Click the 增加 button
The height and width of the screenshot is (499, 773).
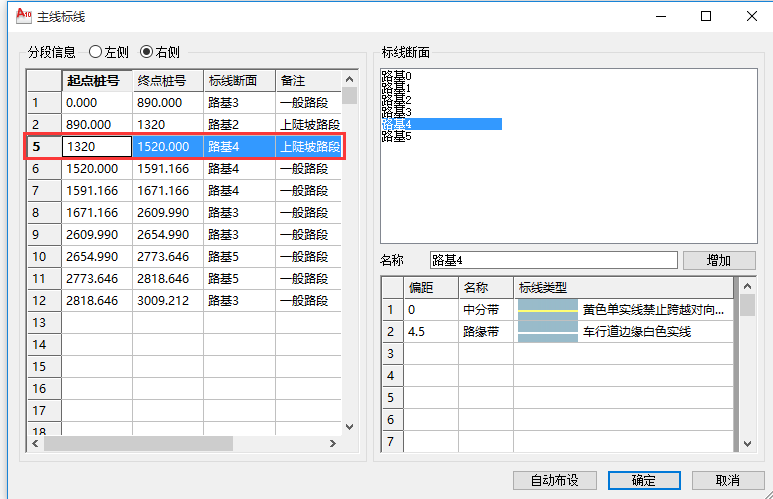718,260
